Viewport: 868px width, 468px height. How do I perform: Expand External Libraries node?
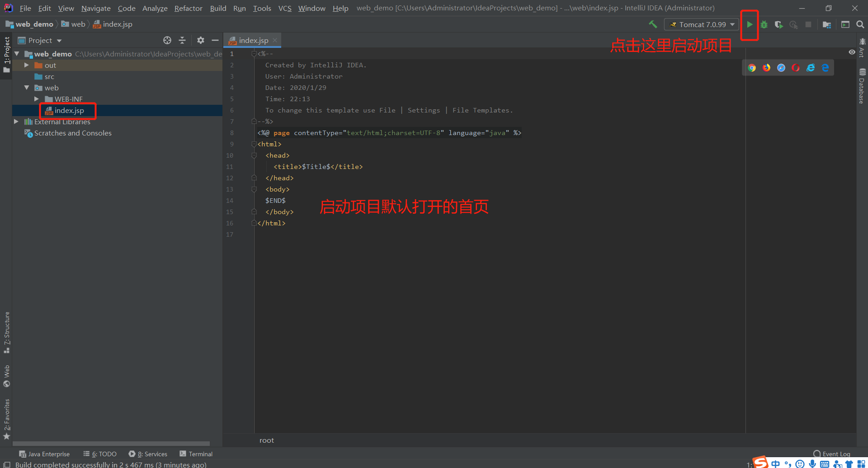coord(16,122)
